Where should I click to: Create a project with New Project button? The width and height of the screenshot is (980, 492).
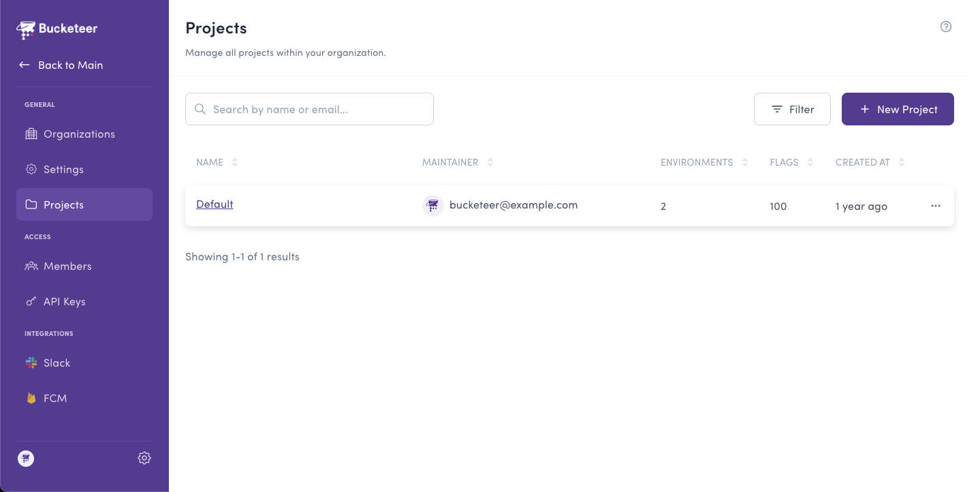tap(898, 109)
